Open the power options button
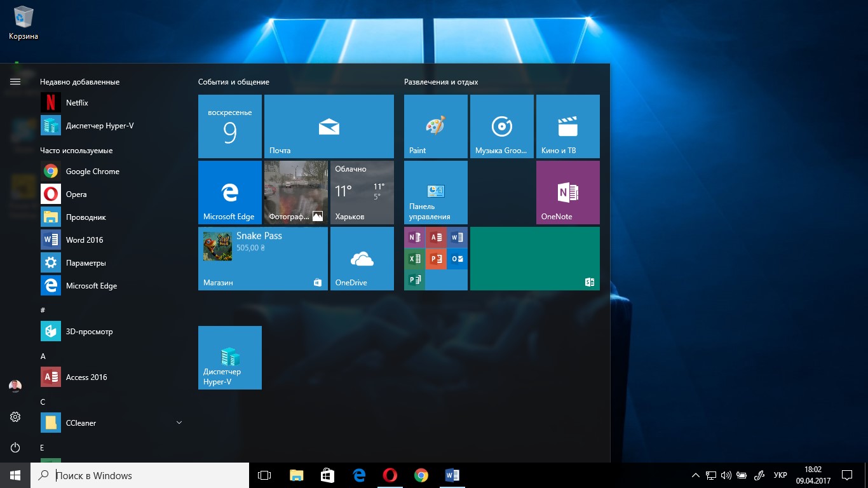 pyautogui.click(x=15, y=447)
